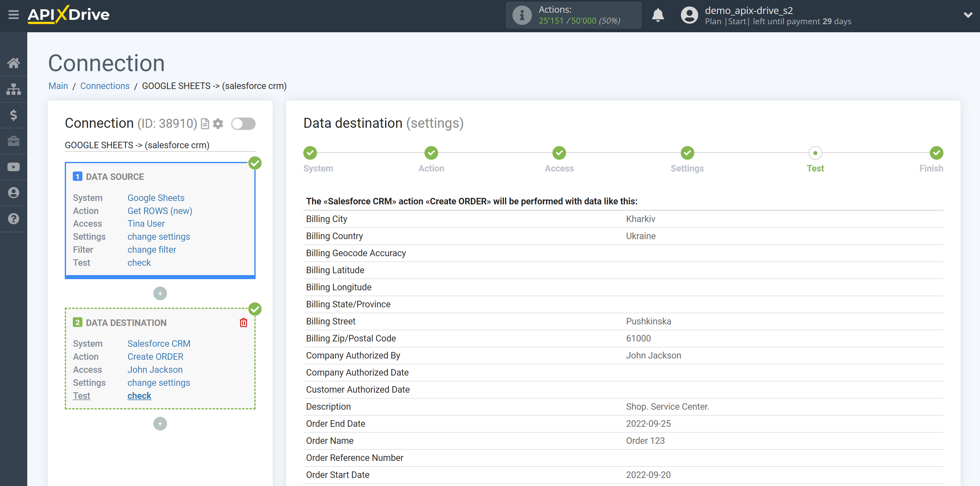Select the Zip/Postal Code value 61000

point(638,338)
